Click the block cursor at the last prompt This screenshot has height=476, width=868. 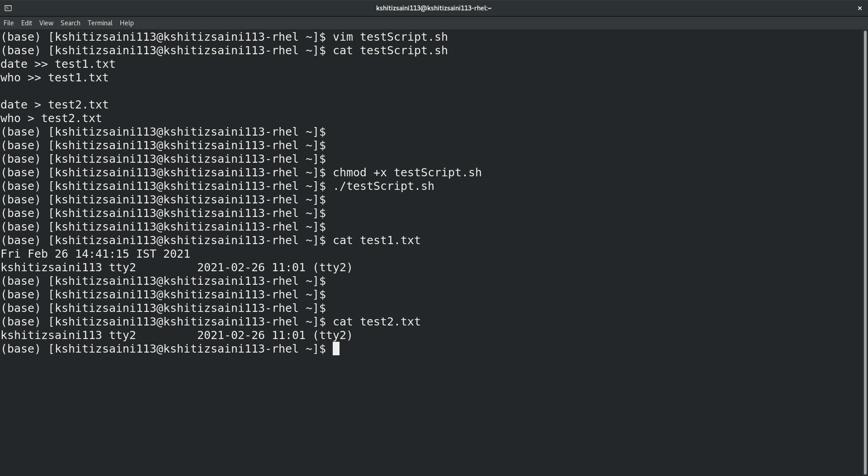point(336,349)
